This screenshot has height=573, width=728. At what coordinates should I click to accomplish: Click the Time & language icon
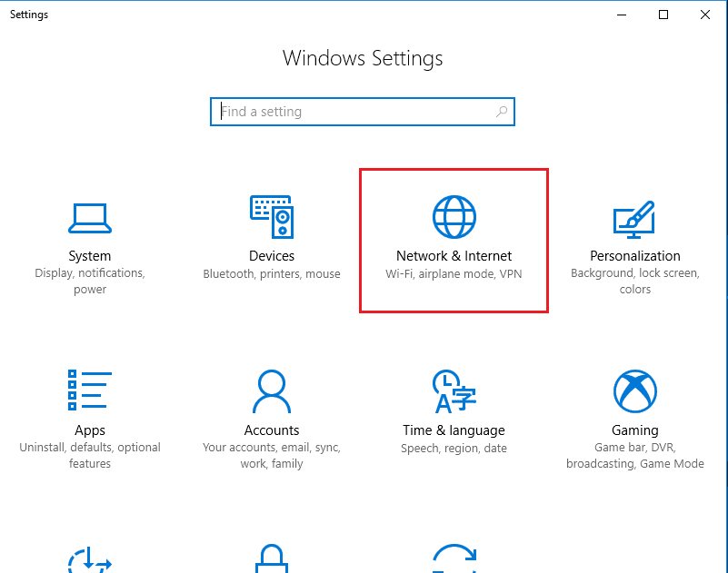(454, 390)
